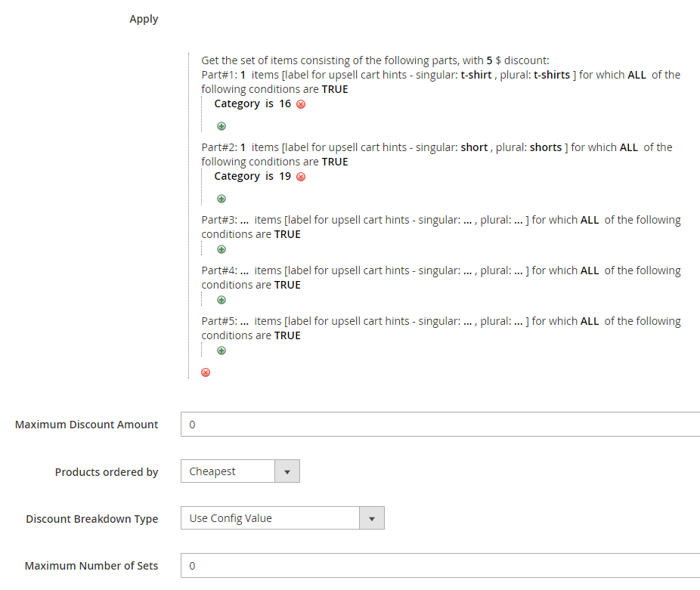The height and width of the screenshot is (590, 700).
Task: Edit Part#2 singular label short
Action: click(x=474, y=148)
